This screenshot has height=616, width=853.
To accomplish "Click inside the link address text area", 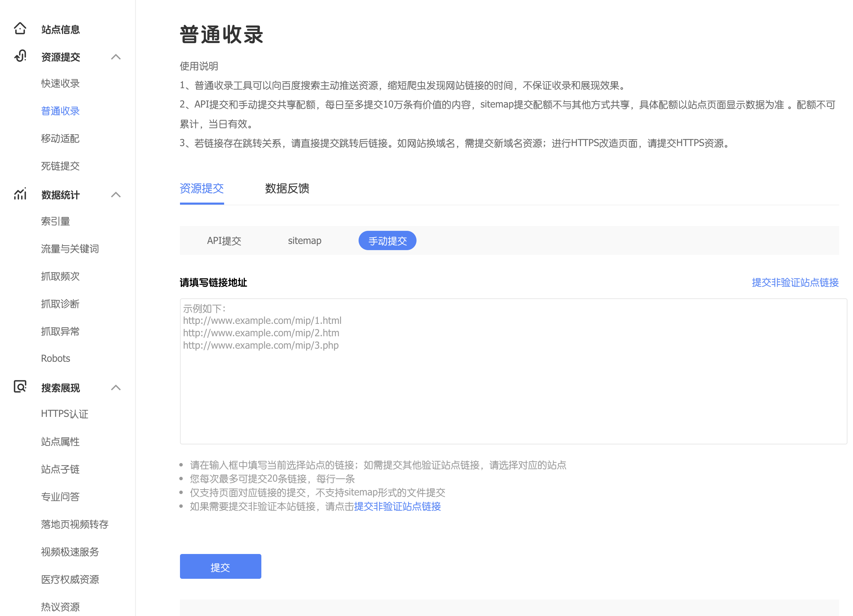I will (x=513, y=371).
